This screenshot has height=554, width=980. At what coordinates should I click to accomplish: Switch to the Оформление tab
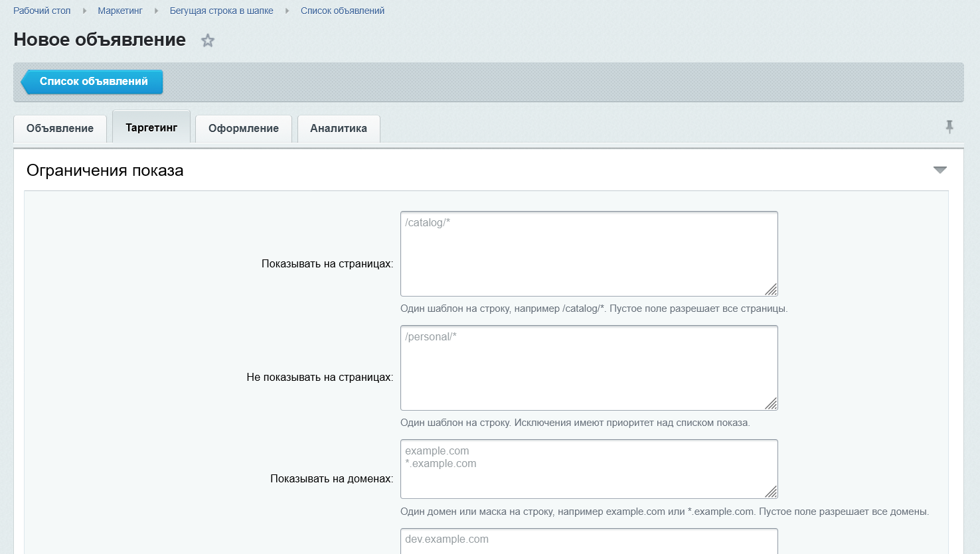pyautogui.click(x=244, y=129)
